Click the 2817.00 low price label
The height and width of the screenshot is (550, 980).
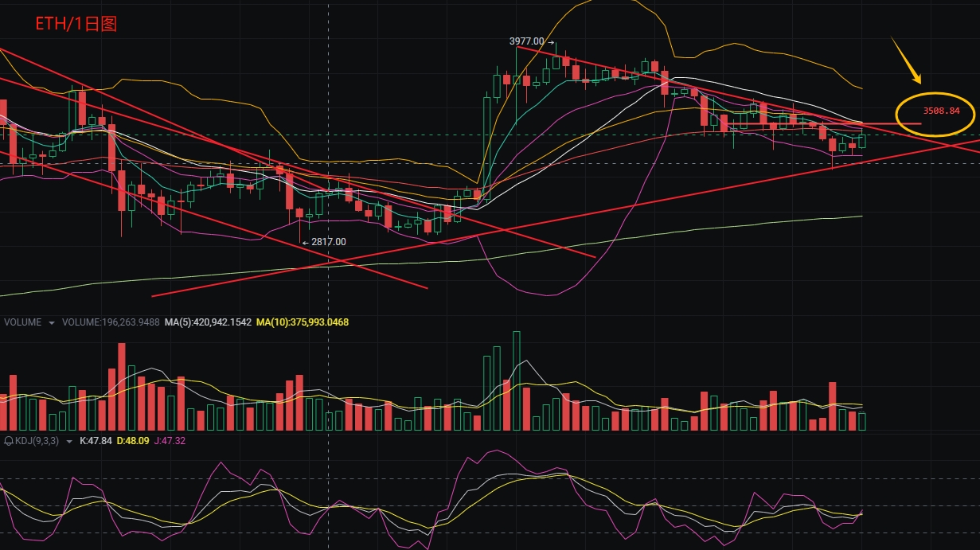coord(327,240)
